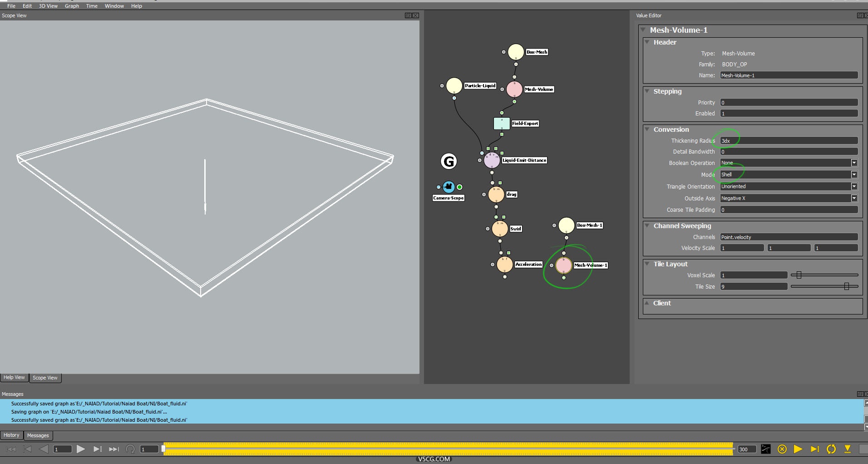Viewport: 868px width, 464px height.
Task: Switch to the History tab
Action: click(x=11, y=435)
